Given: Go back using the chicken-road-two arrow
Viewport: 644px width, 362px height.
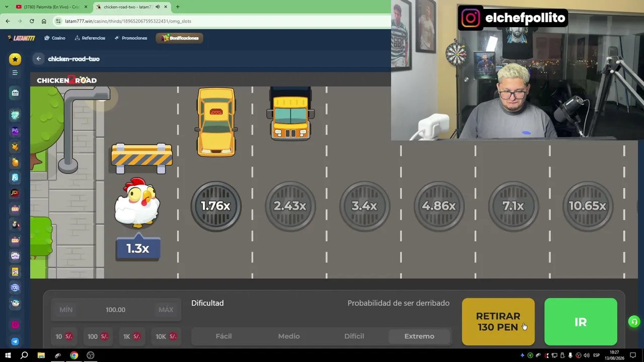Looking at the screenshot, I should 39,59.
